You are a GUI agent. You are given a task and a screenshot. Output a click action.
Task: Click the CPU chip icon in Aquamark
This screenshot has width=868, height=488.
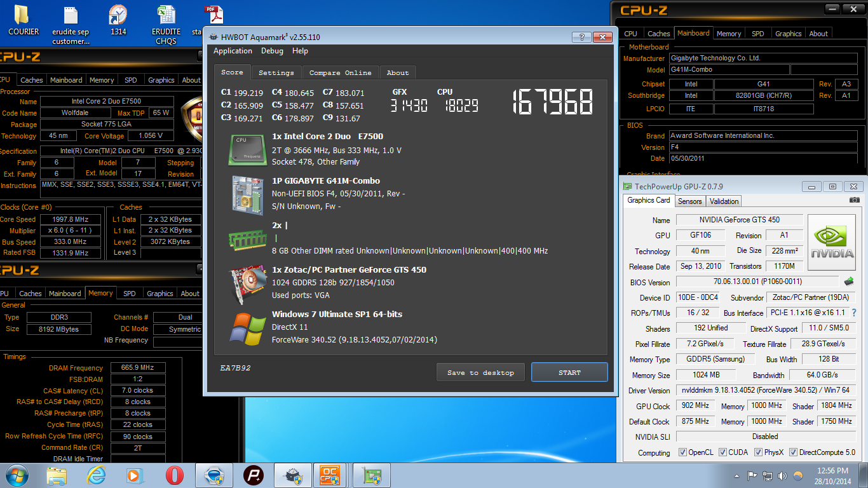(x=247, y=150)
